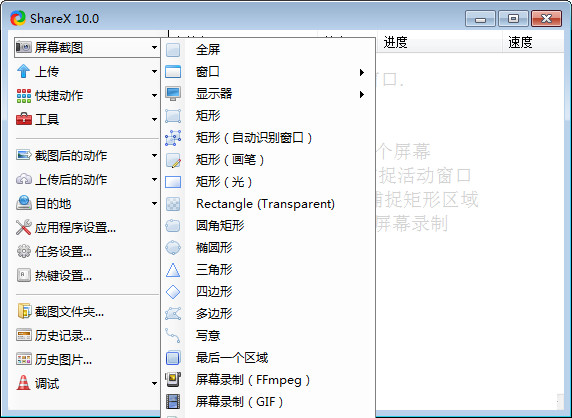Click the monitor icon beside 显示器

(x=173, y=93)
